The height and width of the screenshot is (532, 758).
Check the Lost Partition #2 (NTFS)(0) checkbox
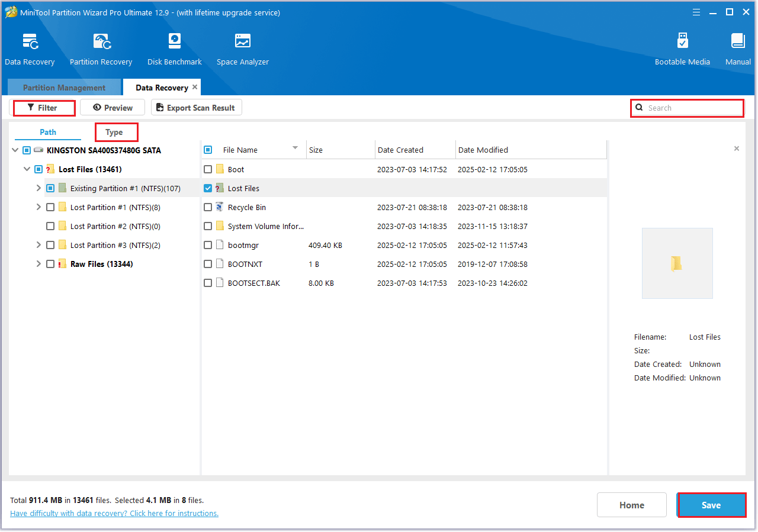point(50,226)
